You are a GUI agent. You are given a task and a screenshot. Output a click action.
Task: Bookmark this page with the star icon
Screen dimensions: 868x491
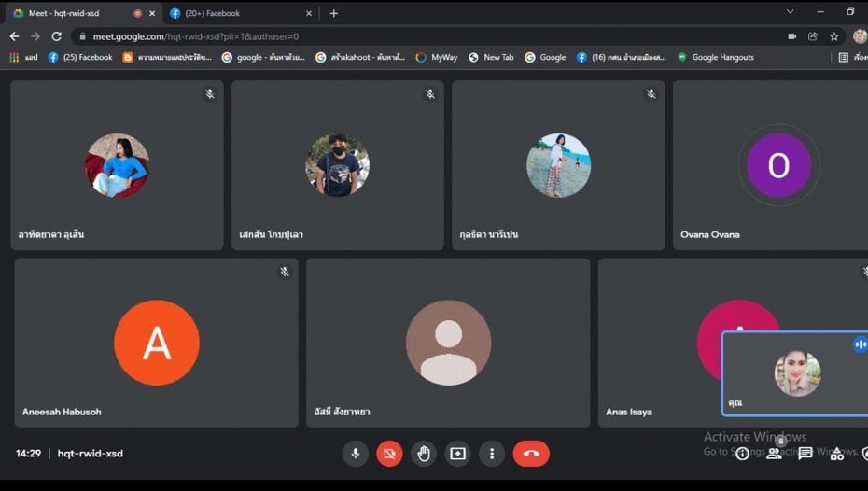834,36
